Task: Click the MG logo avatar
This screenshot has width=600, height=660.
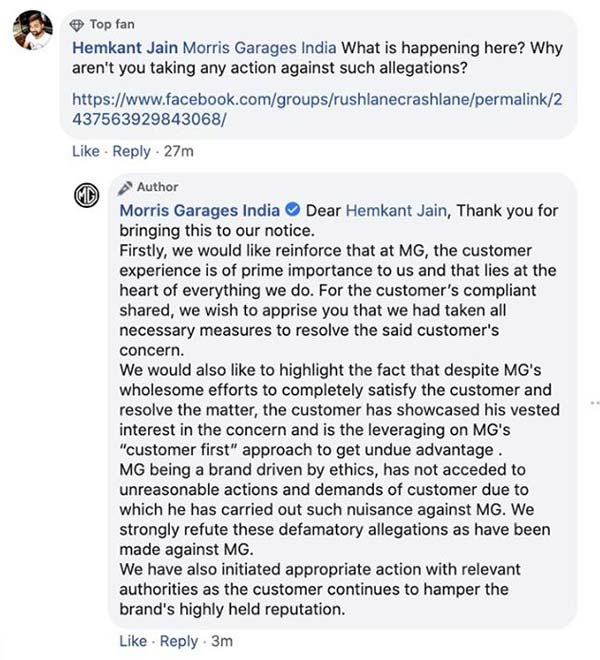Action: (88, 197)
